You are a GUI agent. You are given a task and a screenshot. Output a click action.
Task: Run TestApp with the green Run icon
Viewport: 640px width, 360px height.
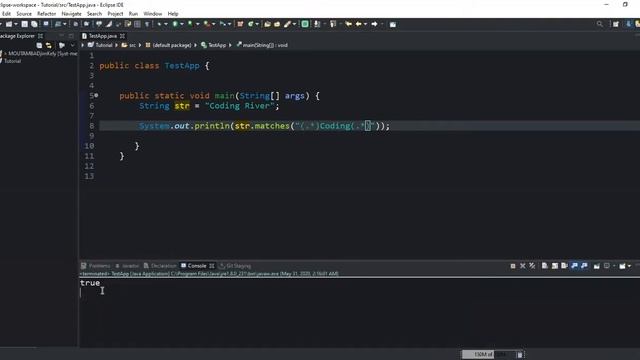175,24
